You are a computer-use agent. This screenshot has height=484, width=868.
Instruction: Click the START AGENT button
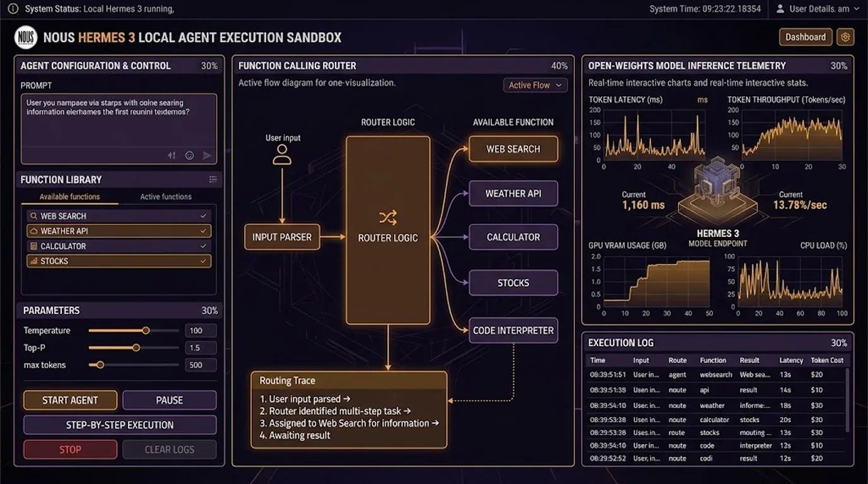(70, 400)
